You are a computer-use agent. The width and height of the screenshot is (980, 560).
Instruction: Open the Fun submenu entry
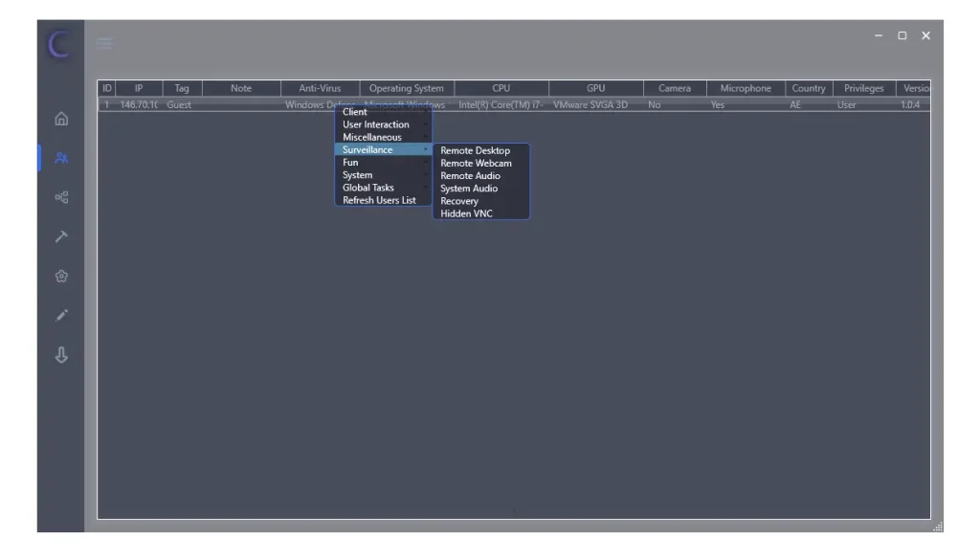coord(351,163)
